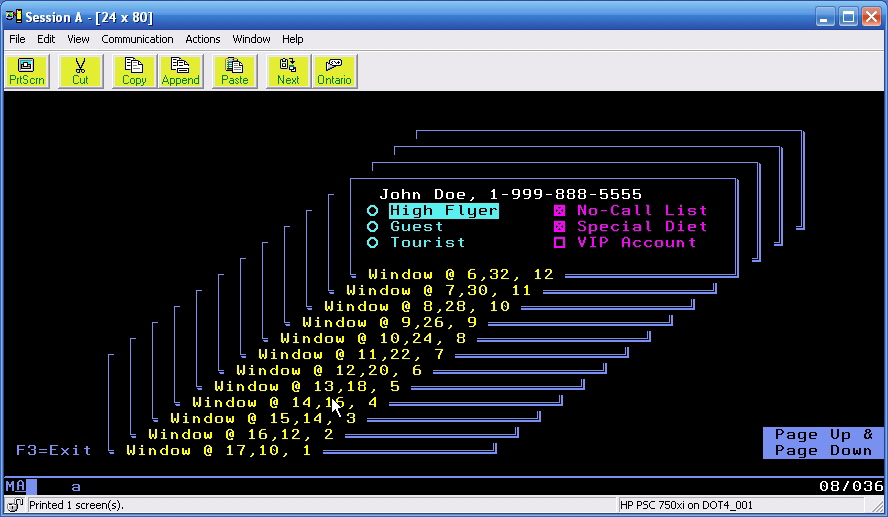This screenshot has height=517, width=888.
Task: Select the Tourist radio option
Action: [x=372, y=243]
